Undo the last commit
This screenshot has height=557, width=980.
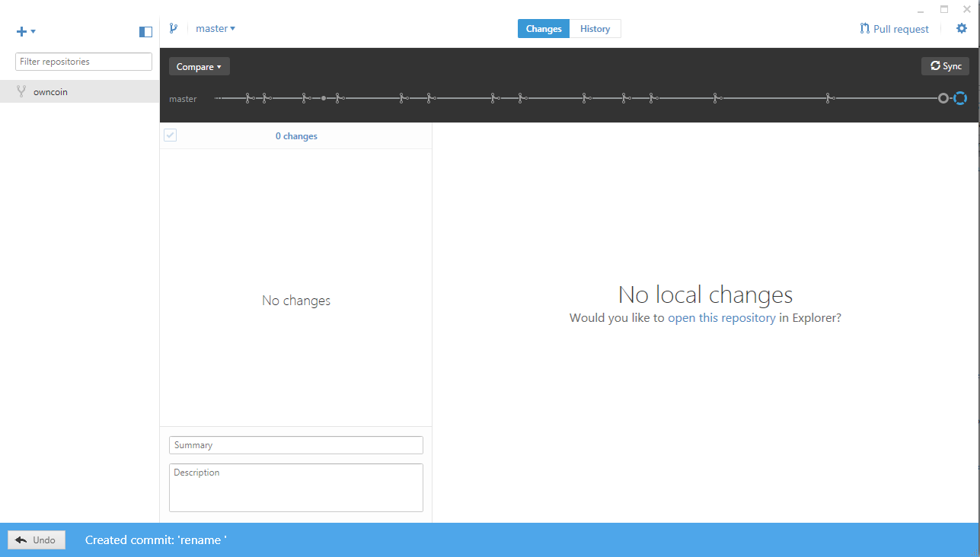pyautogui.click(x=37, y=539)
